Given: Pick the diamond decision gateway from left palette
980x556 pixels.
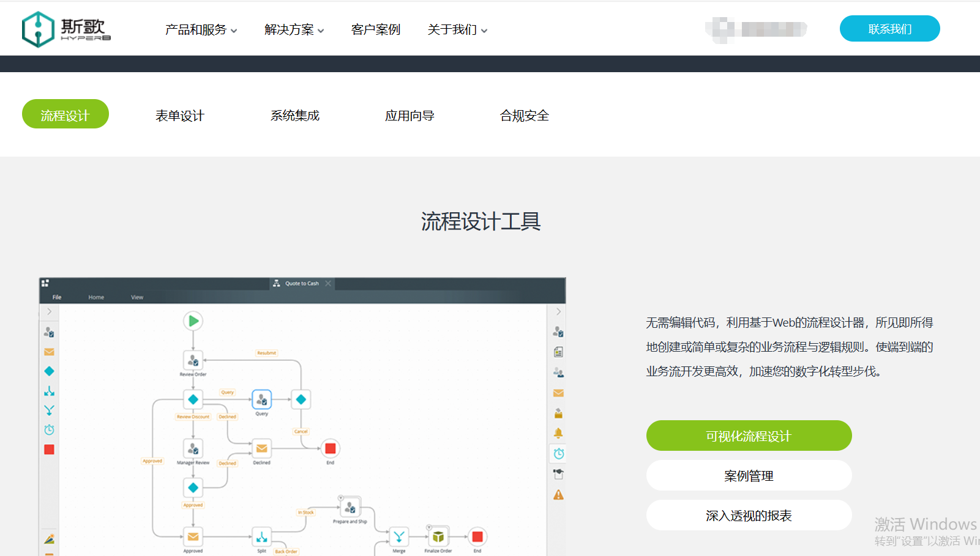Looking at the screenshot, I should point(49,371).
